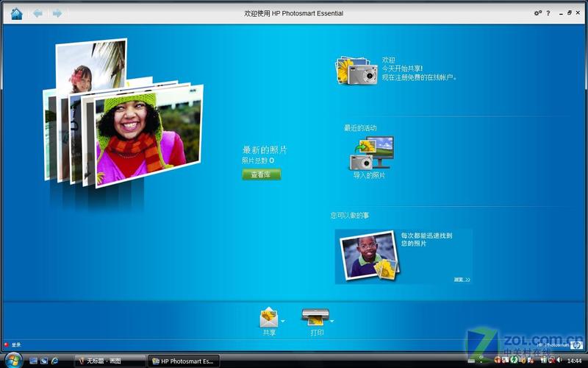The height and width of the screenshot is (368, 588).
Task: Click the 14:44 system clock
Action: click(x=575, y=361)
